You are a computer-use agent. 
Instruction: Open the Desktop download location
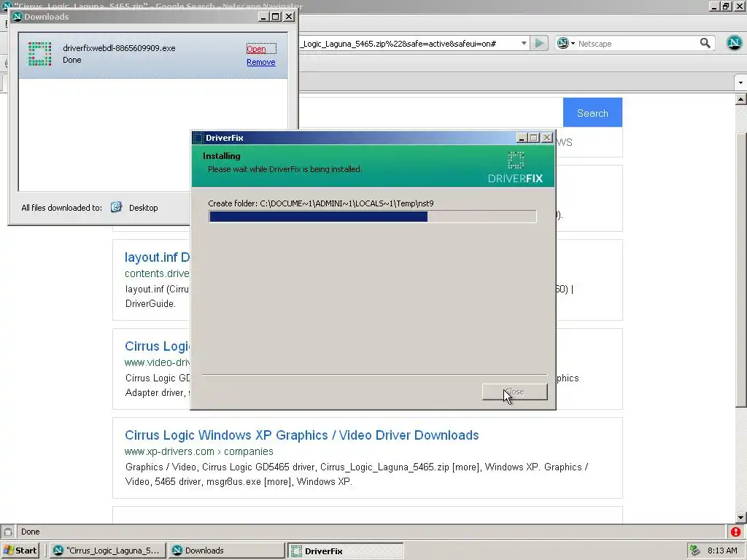pyautogui.click(x=143, y=208)
